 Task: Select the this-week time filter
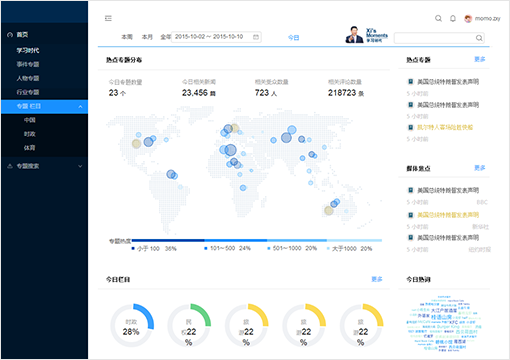click(x=127, y=37)
